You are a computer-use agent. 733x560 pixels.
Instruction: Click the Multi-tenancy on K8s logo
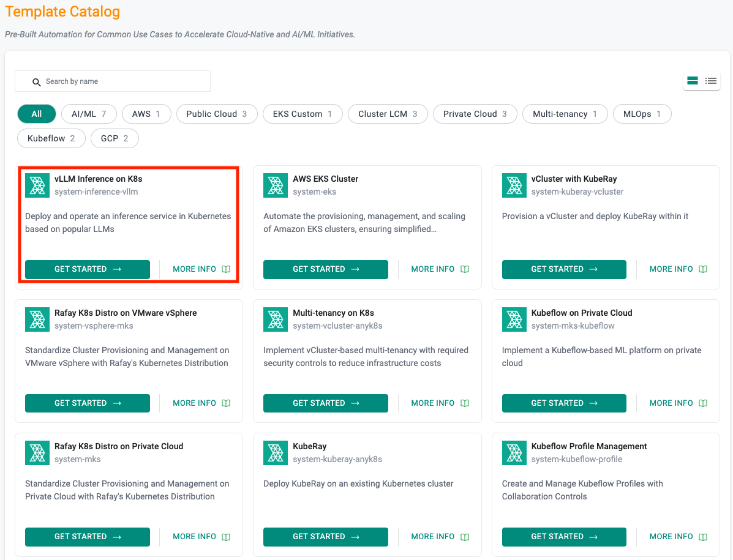pyautogui.click(x=276, y=319)
